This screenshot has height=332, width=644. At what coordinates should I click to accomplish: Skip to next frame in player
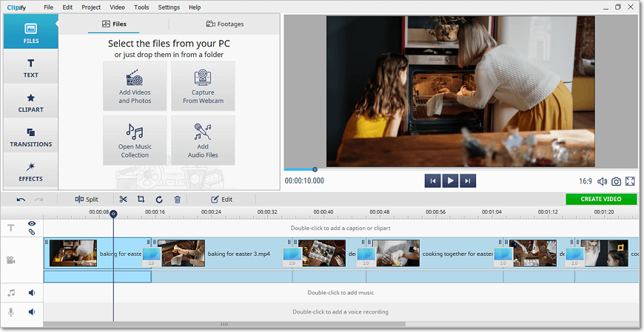(468, 180)
